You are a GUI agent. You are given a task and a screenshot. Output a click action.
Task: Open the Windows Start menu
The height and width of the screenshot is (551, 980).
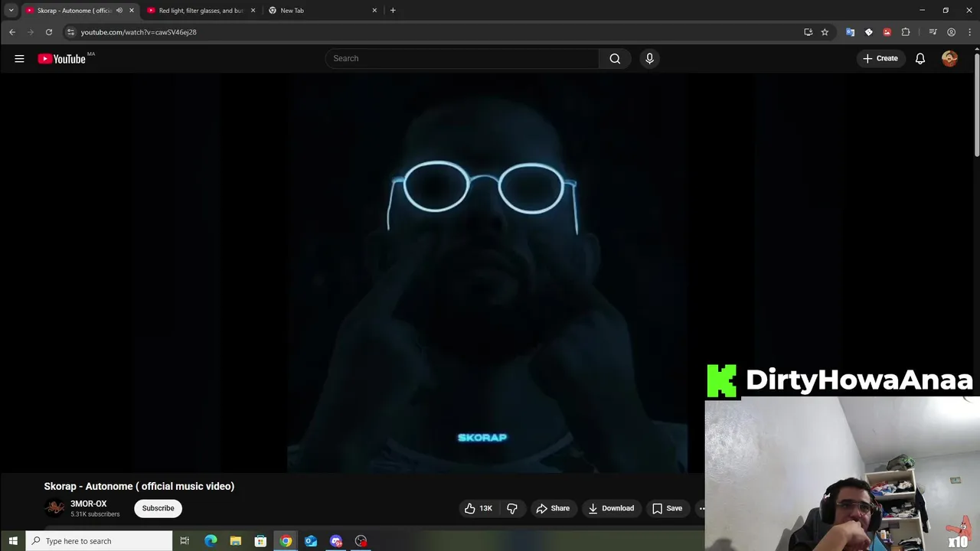(x=12, y=541)
